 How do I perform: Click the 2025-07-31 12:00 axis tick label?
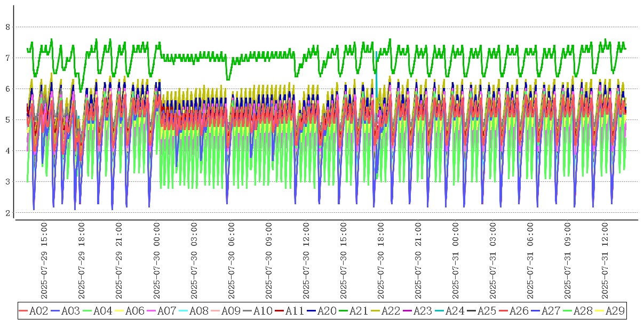[605, 261]
